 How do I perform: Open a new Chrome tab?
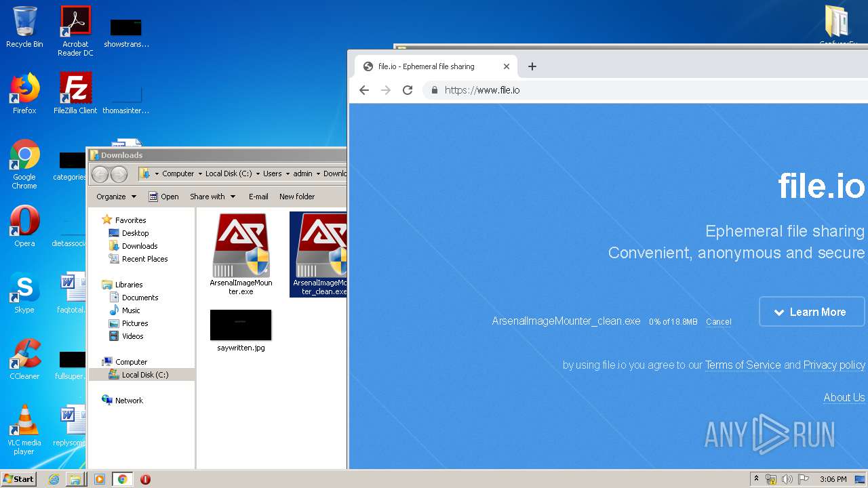[x=532, y=66]
